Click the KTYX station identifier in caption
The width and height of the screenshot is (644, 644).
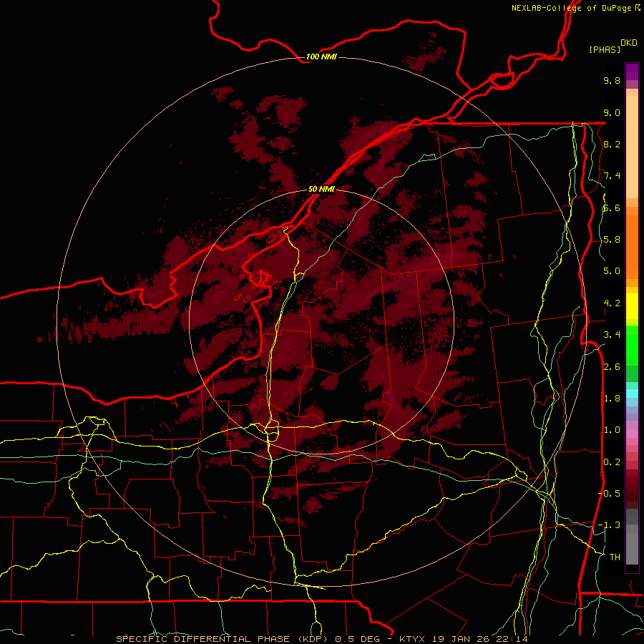pyautogui.click(x=413, y=639)
